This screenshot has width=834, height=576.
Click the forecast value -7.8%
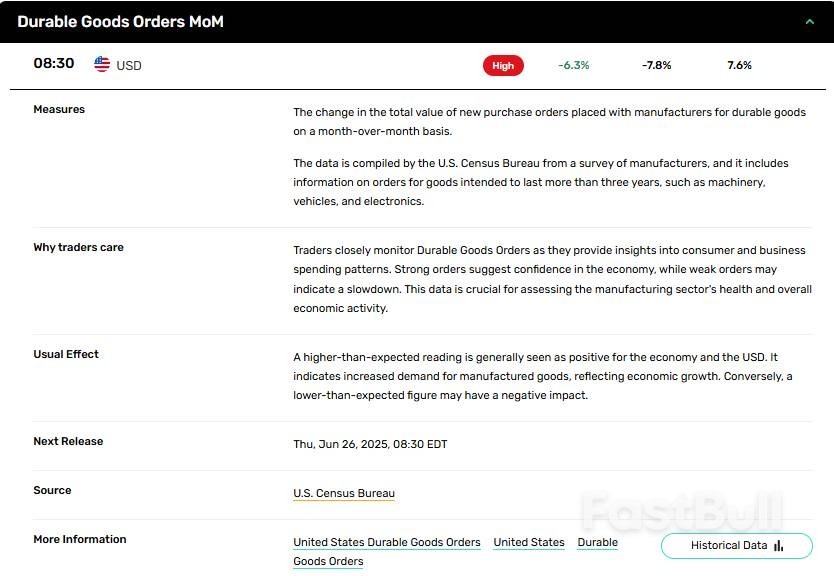656,65
